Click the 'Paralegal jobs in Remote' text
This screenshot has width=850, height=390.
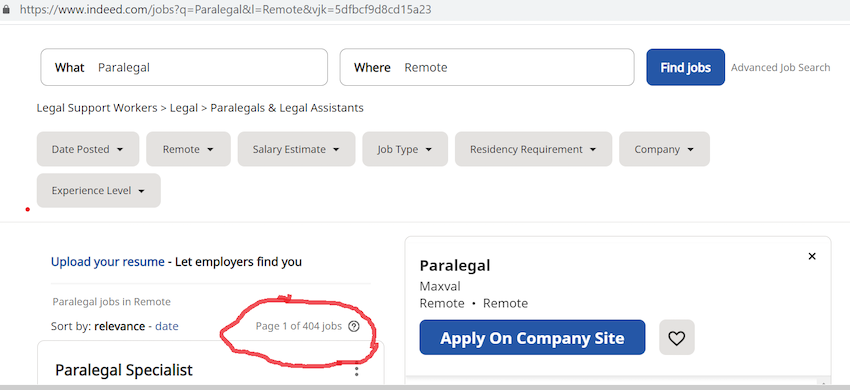112,302
